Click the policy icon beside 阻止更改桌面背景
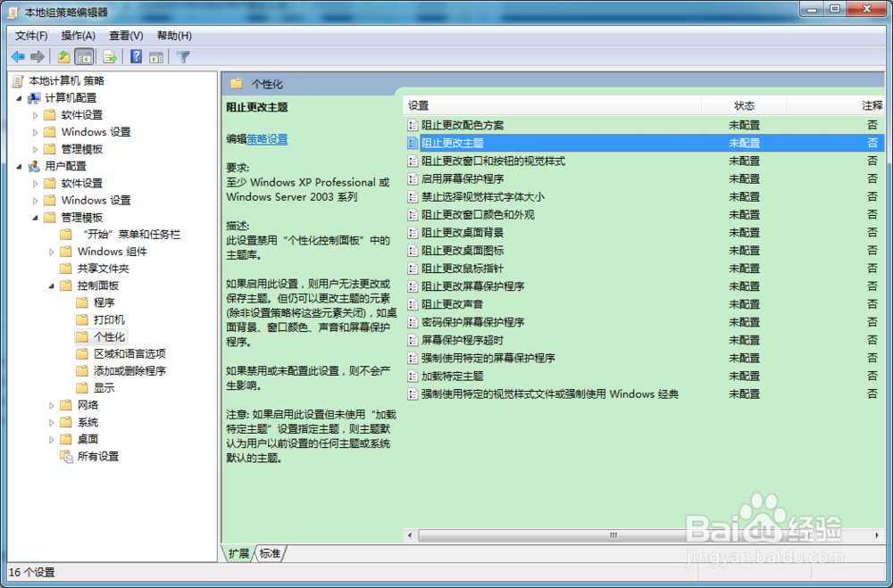This screenshot has height=588, width=893. tap(413, 233)
